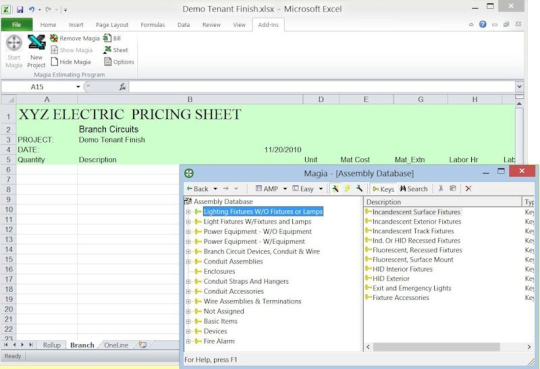Screen dimensions: 540x369
Task: Select Wire Assemblies & Terminations tree item
Action: (x=252, y=301)
